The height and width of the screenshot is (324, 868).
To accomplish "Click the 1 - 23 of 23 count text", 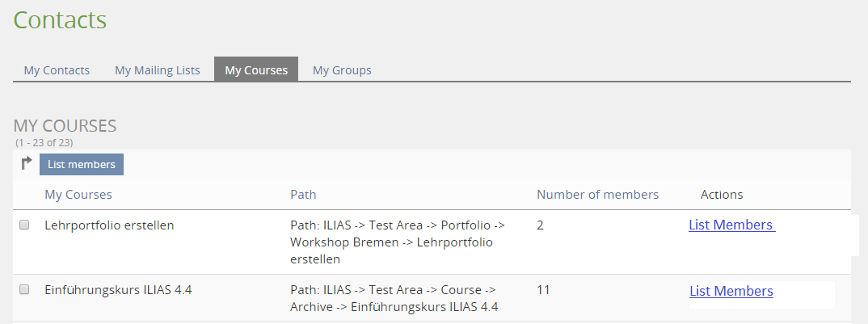I will coord(44,143).
